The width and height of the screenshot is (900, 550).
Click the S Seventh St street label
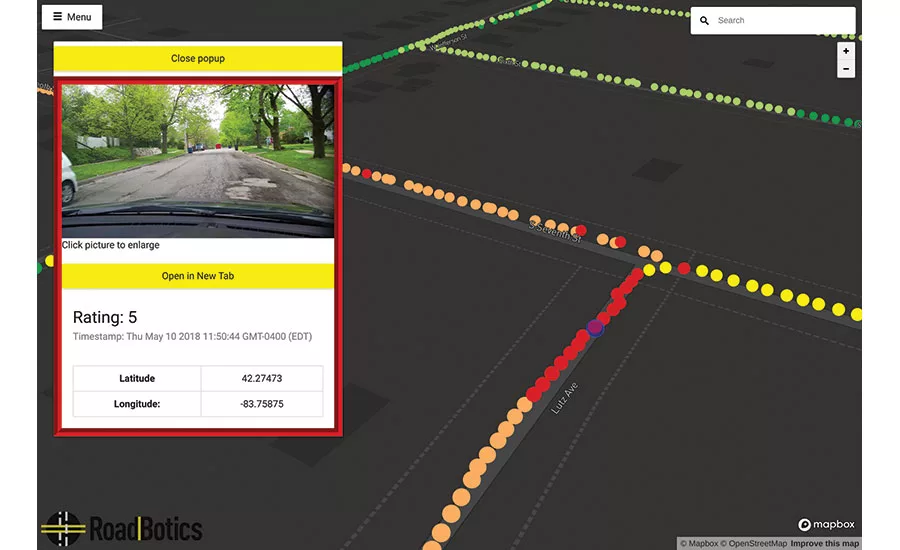point(555,231)
